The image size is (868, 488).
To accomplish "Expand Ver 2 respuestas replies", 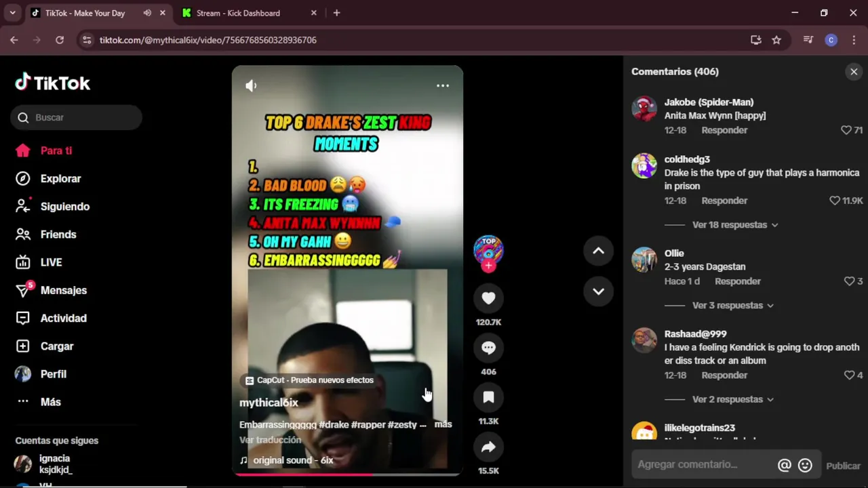I will tap(732, 399).
